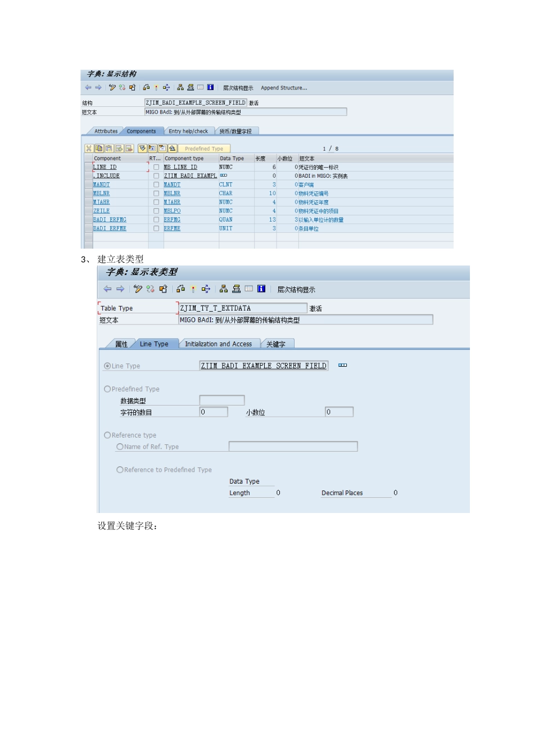This screenshot has height=756, width=534.
Task: Select the Name of Ref. Type radio button
Action: coord(120,447)
